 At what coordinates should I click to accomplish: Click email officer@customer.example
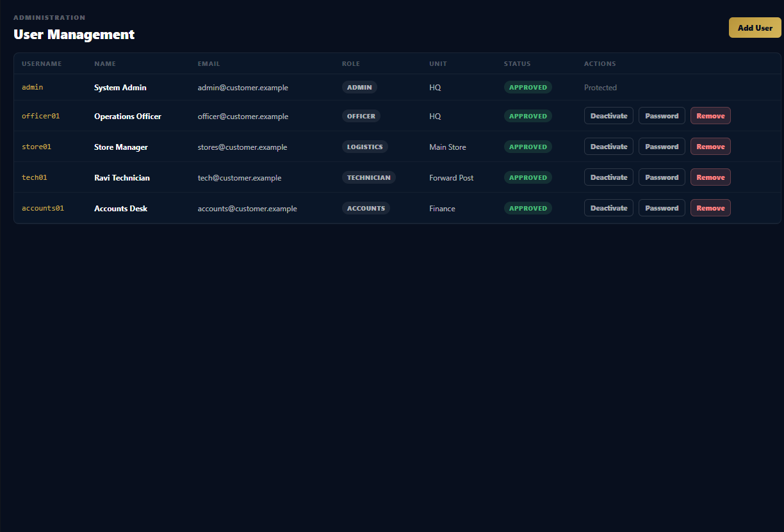click(243, 116)
